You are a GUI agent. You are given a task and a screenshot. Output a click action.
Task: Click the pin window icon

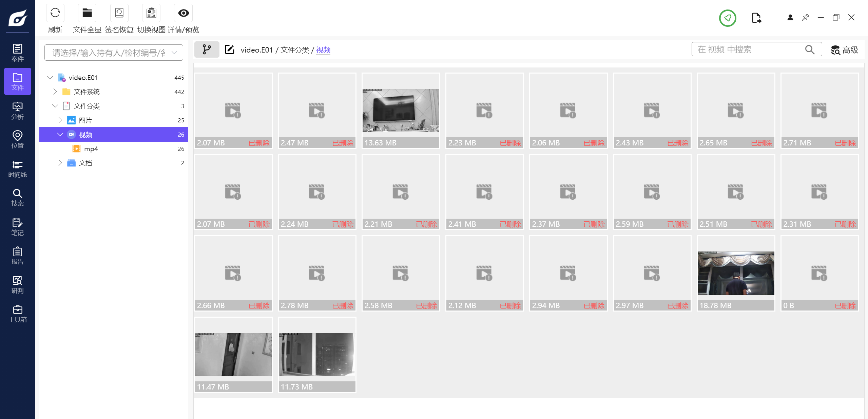[805, 17]
